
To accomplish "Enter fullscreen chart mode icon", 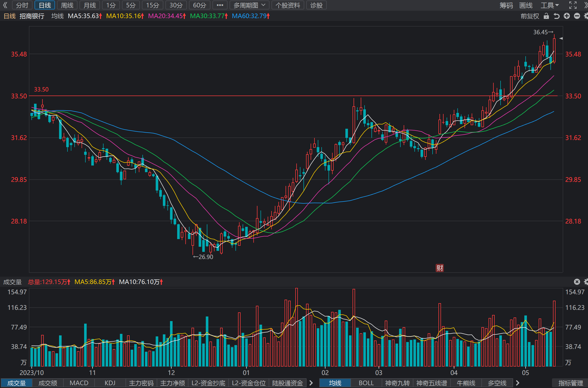I will point(573,5).
